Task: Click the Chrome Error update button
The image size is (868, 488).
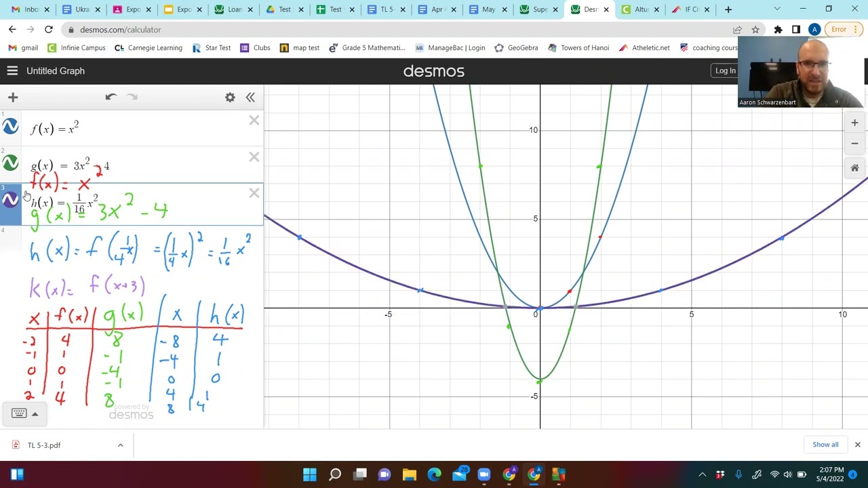Action: click(843, 30)
